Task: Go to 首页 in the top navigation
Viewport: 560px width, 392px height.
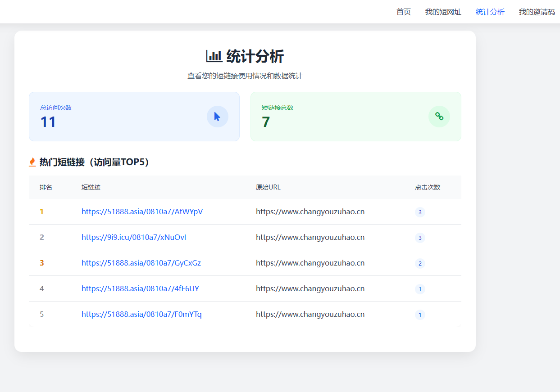Action: [x=403, y=12]
